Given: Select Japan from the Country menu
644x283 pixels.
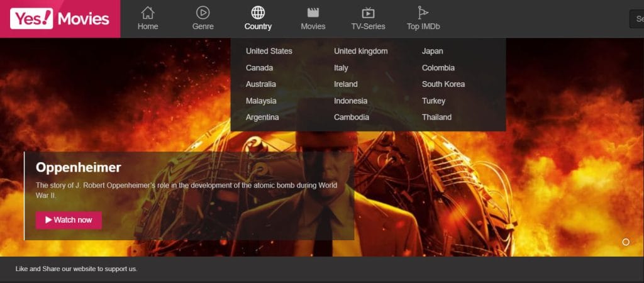Looking at the screenshot, I should pos(433,51).
